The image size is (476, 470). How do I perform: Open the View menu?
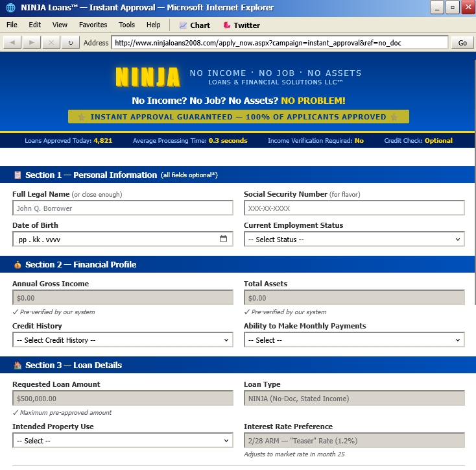click(x=60, y=25)
